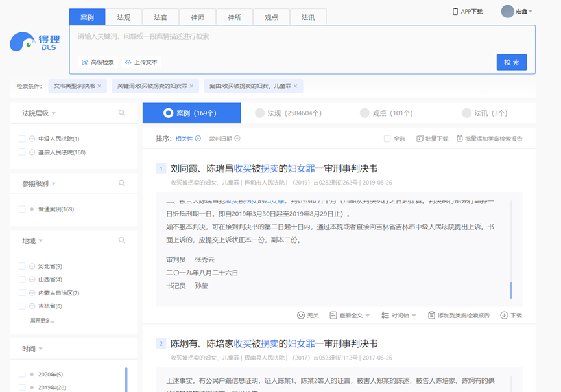Click the first case text scrollbar
Screen dimensions: 561x392
[511, 290]
